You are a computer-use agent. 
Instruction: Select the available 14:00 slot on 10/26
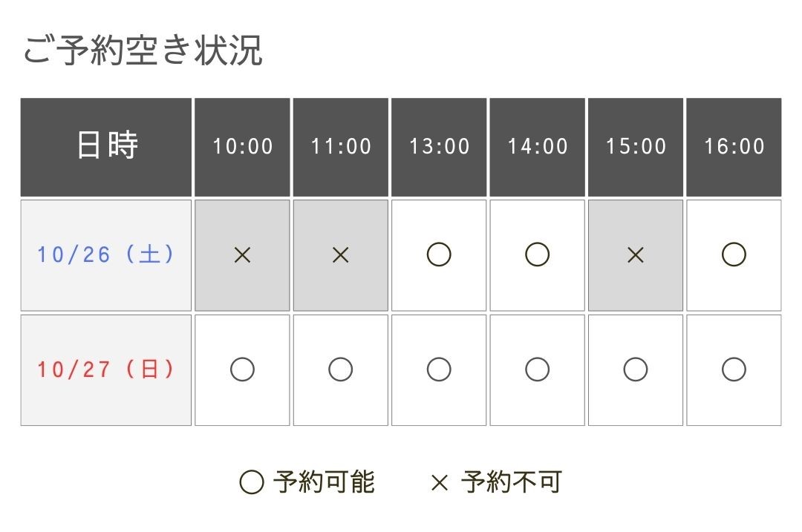(x=537, y=255)
